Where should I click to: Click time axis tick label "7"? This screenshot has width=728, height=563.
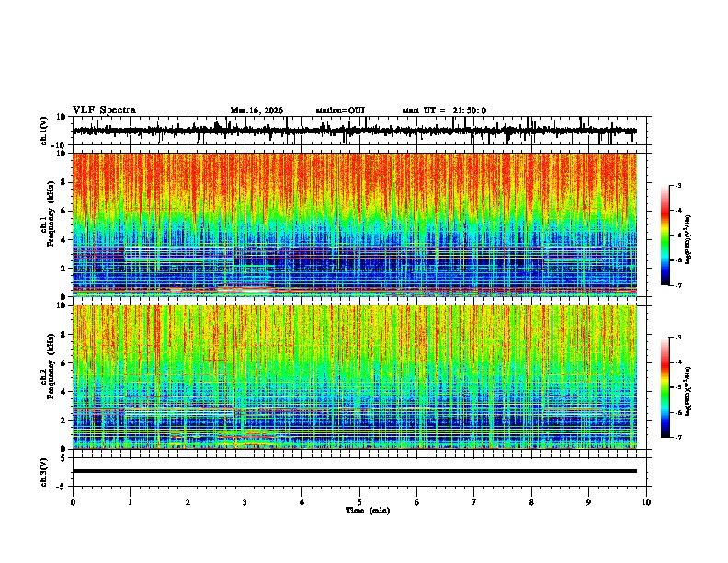pyautogui.click(x=474, y=502)
